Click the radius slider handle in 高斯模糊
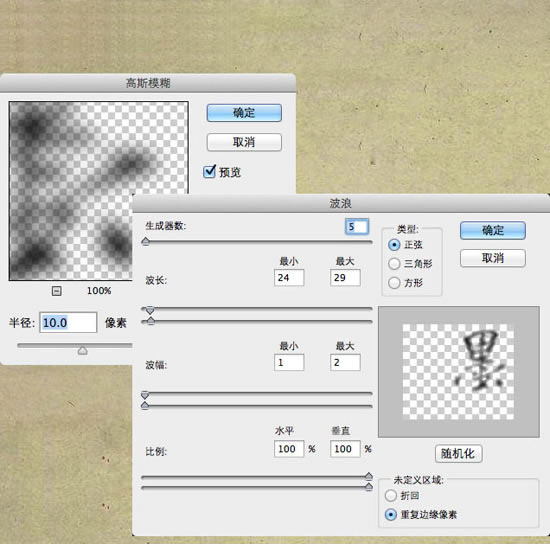 83,350
